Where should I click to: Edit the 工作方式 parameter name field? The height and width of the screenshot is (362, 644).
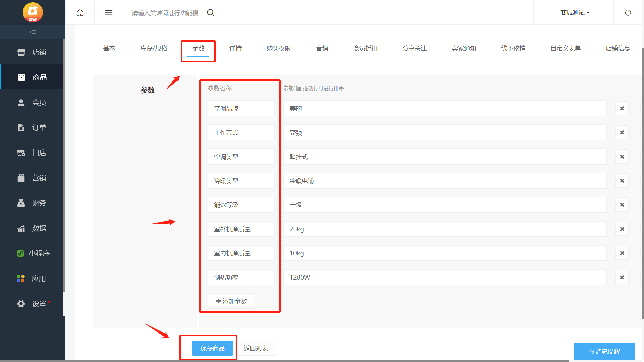click(241, 132)
